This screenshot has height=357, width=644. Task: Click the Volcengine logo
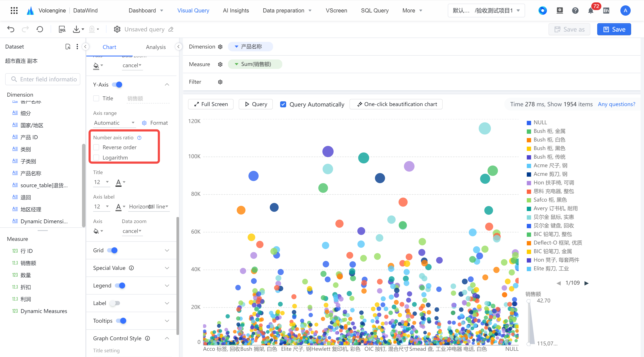30,10
